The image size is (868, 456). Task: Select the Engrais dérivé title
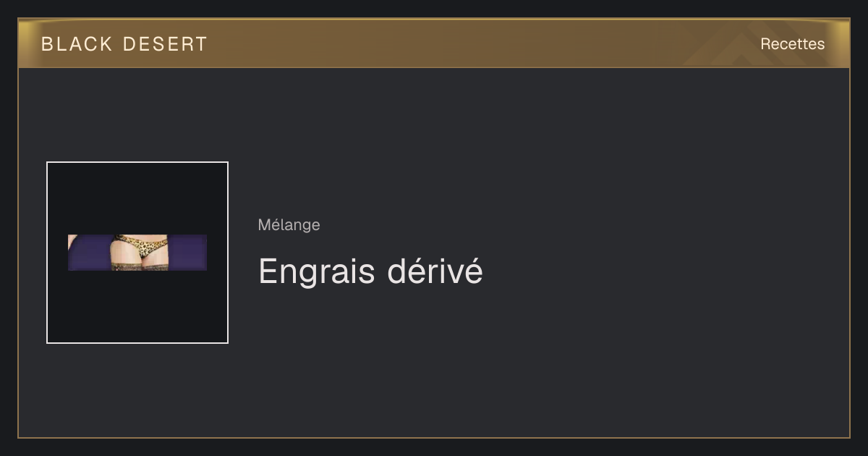tap(370, 272)
